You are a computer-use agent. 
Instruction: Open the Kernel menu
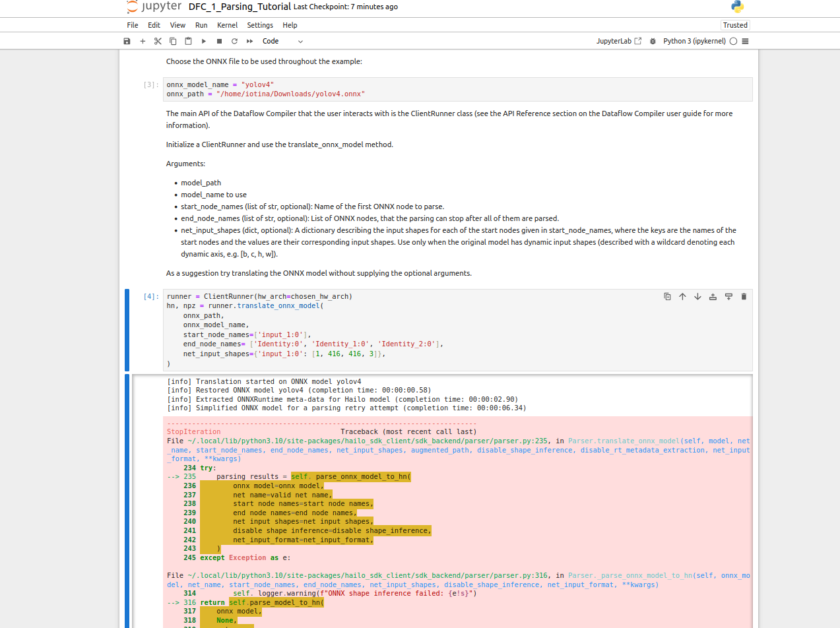[227, 25]
